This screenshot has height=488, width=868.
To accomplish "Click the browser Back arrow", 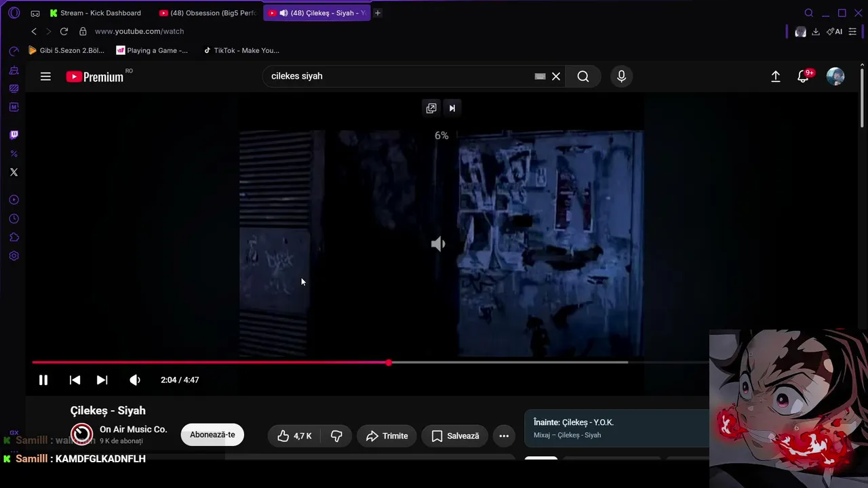I will point(34,31).
